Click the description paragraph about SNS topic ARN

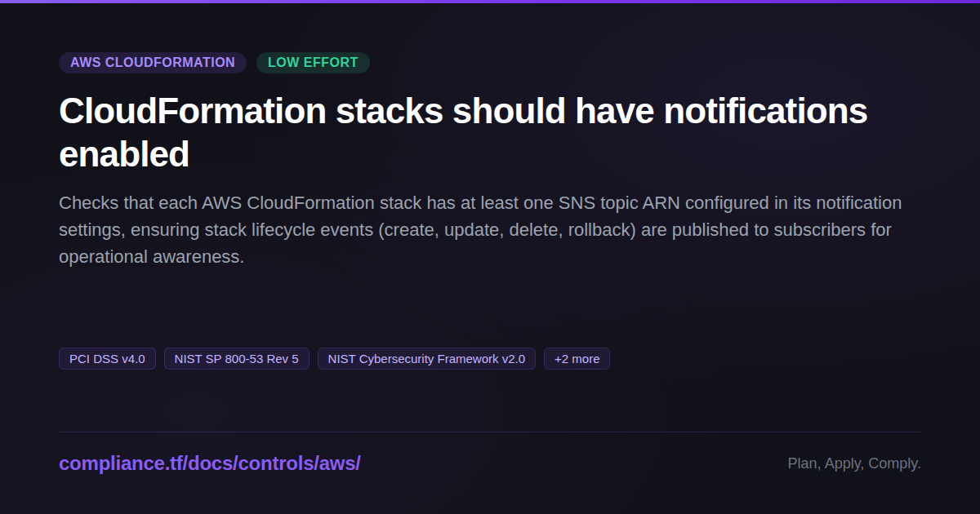[480, 229]
